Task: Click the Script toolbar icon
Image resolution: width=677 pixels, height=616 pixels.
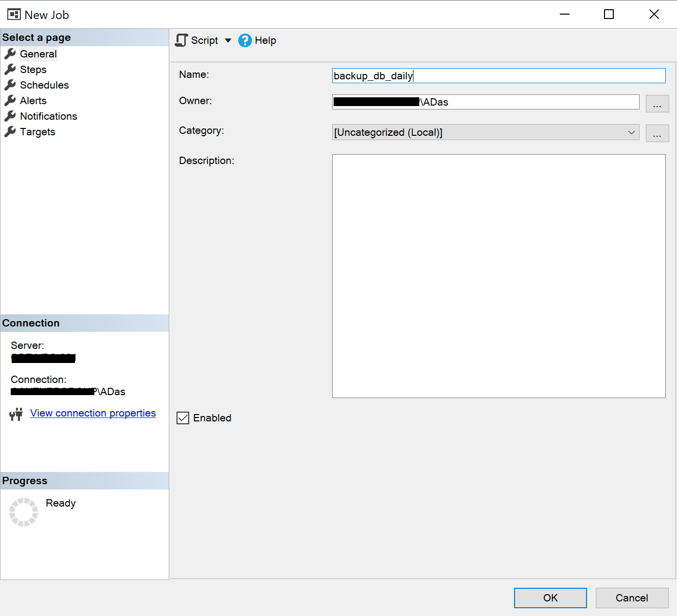Action: tap(181, 40)
